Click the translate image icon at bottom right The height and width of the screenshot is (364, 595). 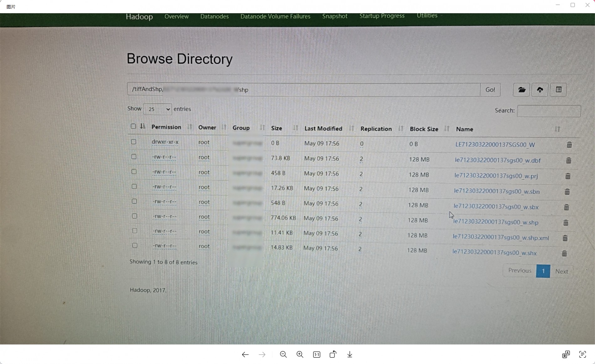tap(566, 354)
